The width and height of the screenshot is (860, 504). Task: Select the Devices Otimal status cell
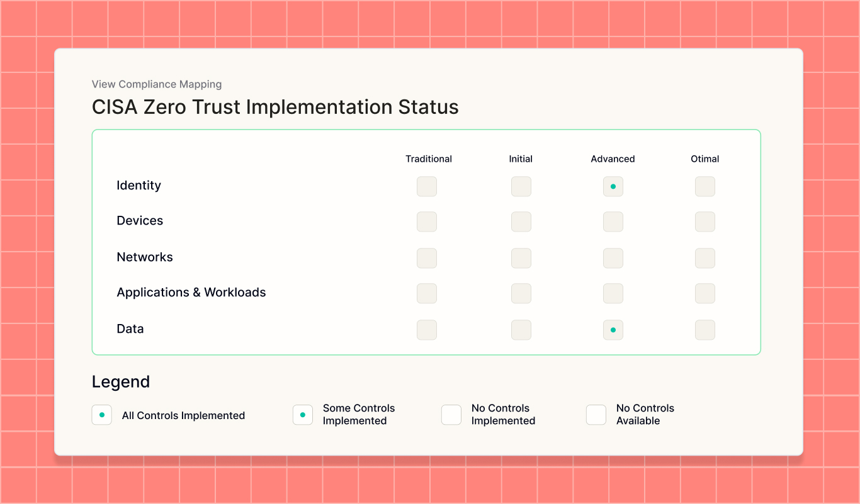point(705,221)
